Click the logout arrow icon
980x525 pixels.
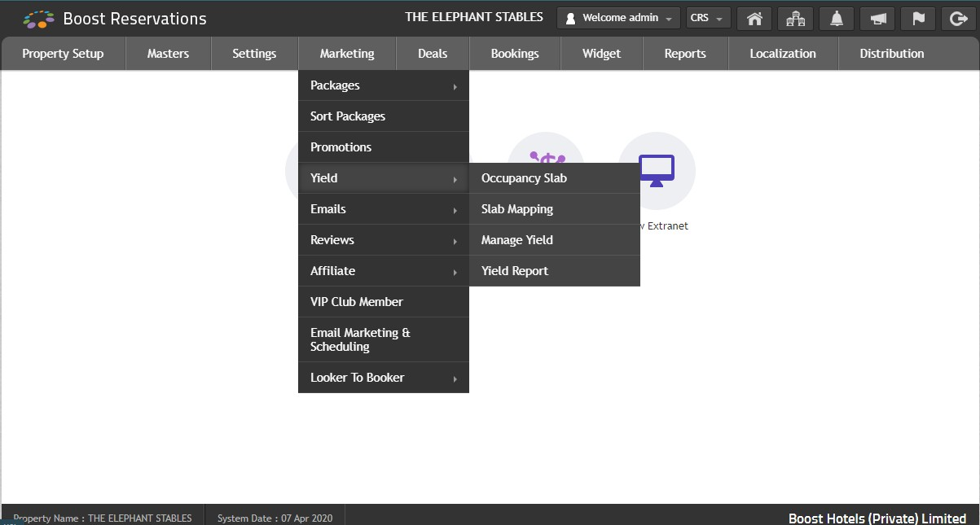[x=958, y=18]
